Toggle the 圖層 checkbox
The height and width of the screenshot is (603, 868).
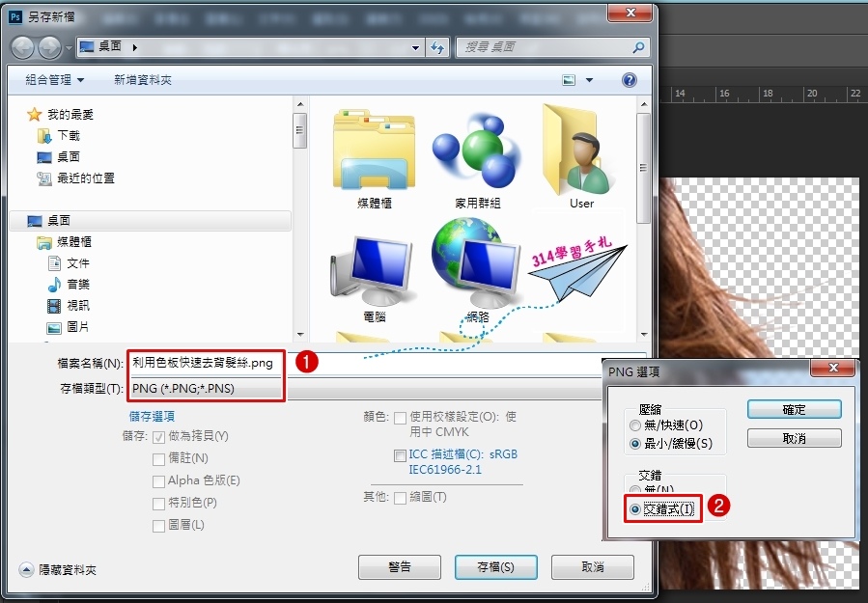[x=159, y=526]
